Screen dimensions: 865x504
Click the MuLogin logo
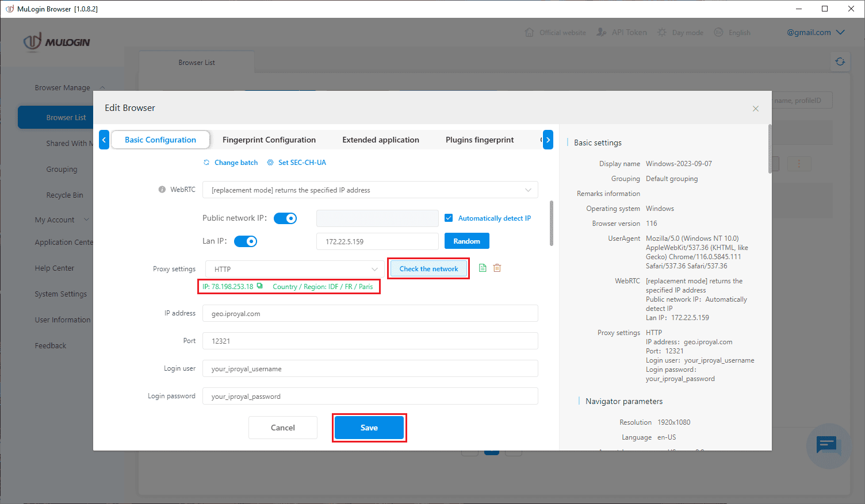[56, 42]
